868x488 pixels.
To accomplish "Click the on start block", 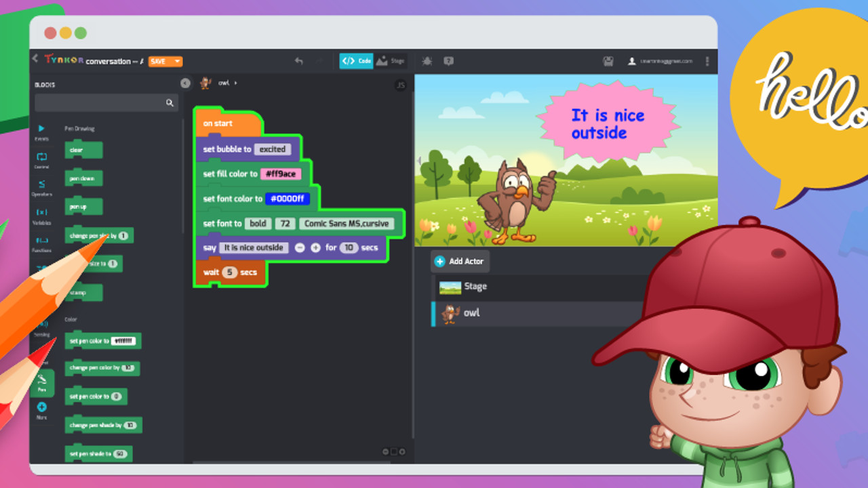I will coord(227,123).
